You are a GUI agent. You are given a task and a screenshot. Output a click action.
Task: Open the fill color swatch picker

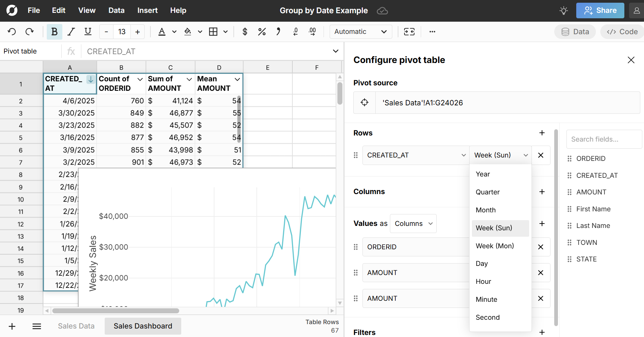tap(200, 31)
